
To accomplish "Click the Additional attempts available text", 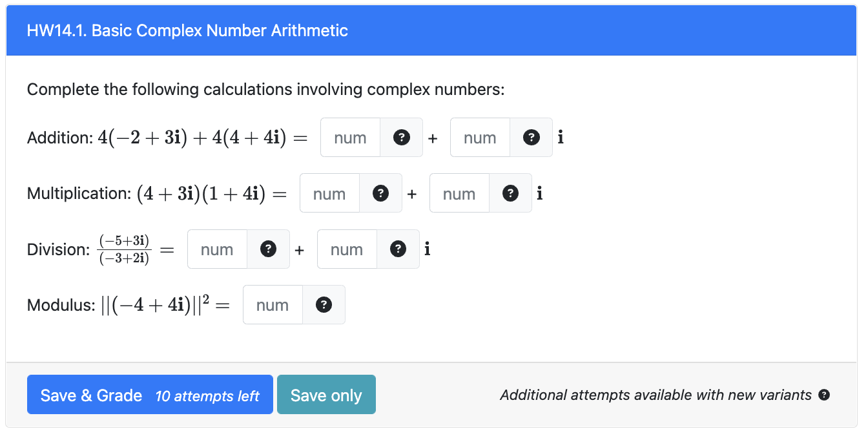I will (x=656, y=395).
